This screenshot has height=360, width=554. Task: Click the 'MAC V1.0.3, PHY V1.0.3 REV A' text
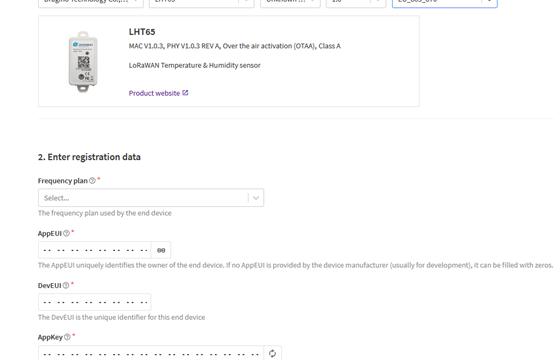[174, 46]
